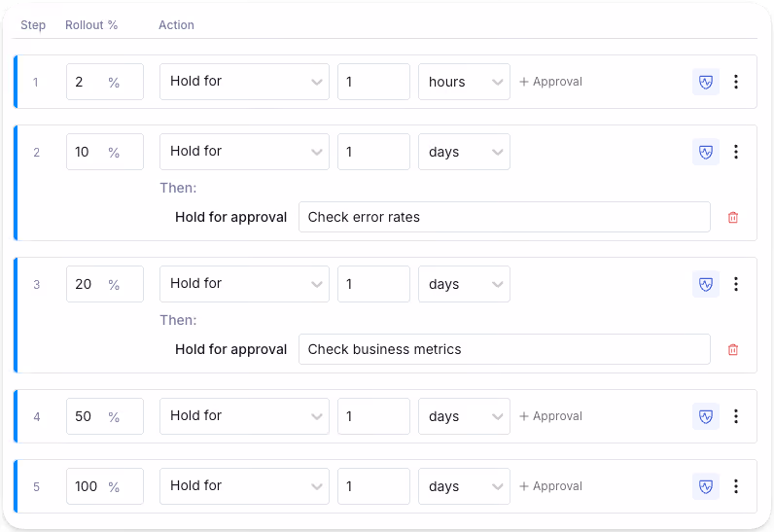Viewport: 774px width, 532px height.
Task: Add an approval to step 5
Action: [x=551, y=486]
